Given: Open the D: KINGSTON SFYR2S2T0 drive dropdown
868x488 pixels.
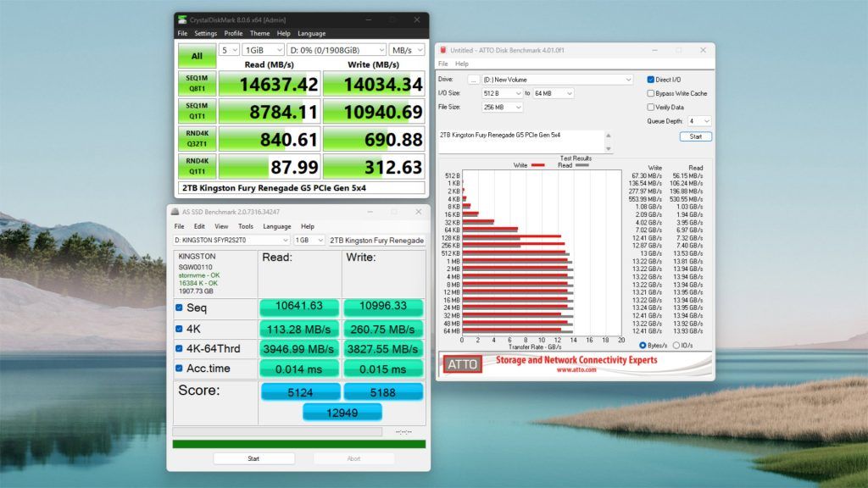Looking at the screenshot, I should 231,240.
